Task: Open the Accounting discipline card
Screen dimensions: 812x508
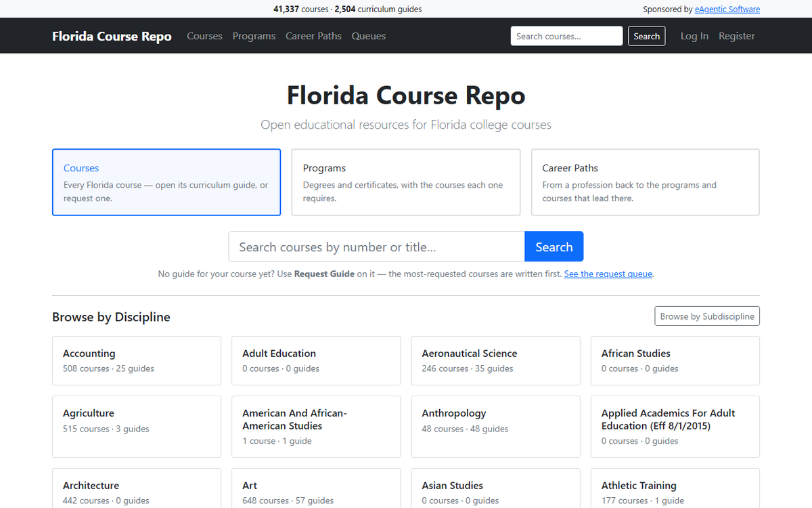Action: pyautogui.click(x=137, y=360)
